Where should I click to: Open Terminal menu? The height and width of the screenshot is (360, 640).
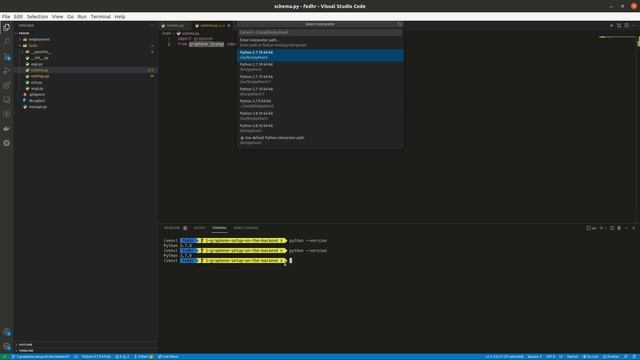point(100,17)
